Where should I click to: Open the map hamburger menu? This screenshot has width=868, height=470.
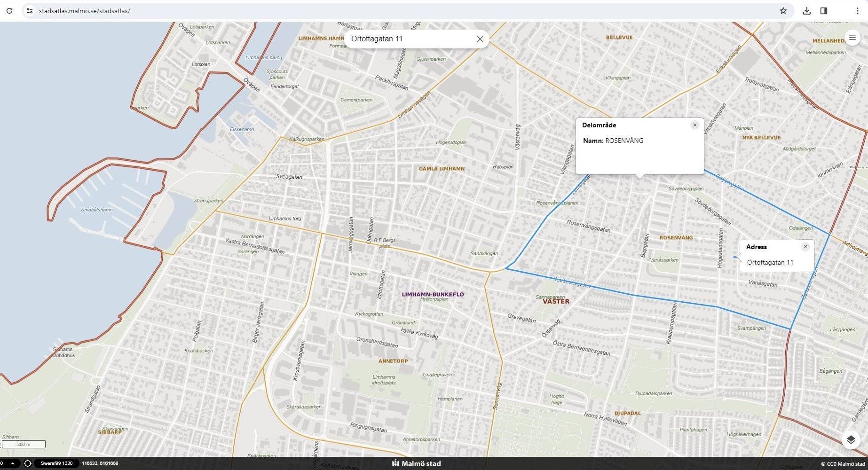coord(852,38)
